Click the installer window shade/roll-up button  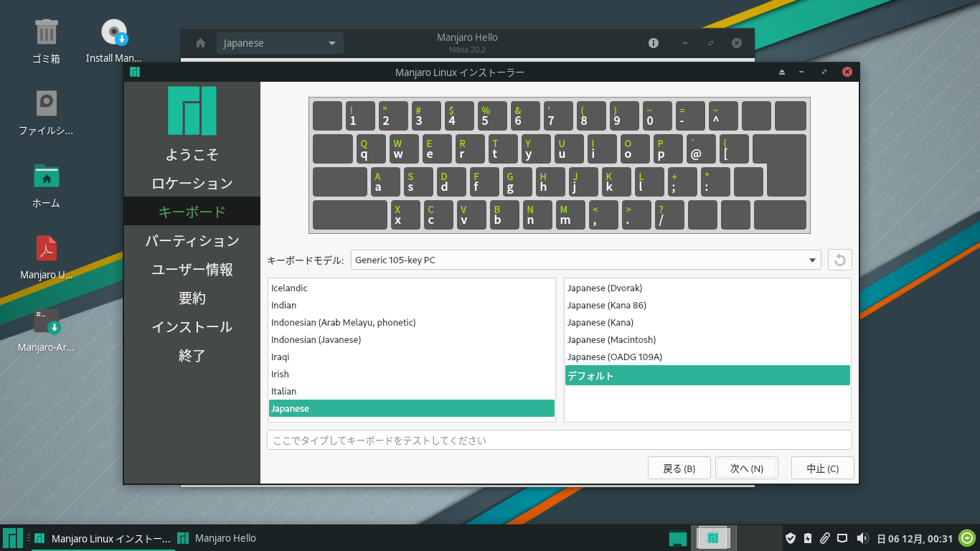[782, 72]
